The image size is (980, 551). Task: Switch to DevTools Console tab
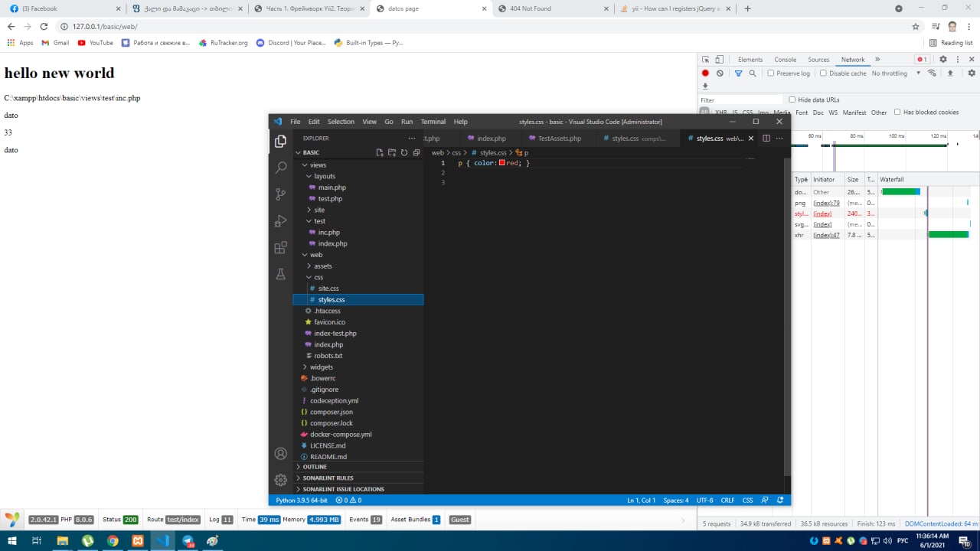tap(785, 60)
